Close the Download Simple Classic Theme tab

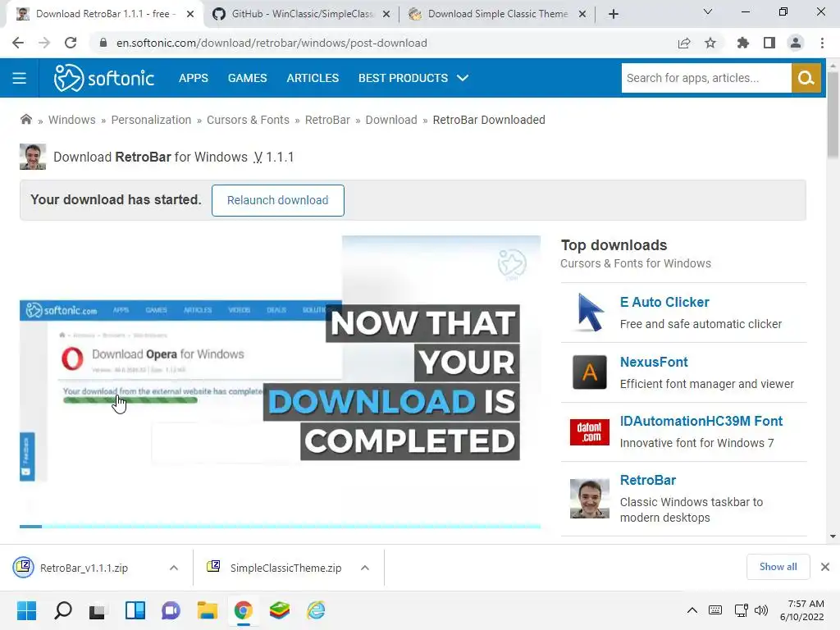pyautogui.click(x=582, y=14)
